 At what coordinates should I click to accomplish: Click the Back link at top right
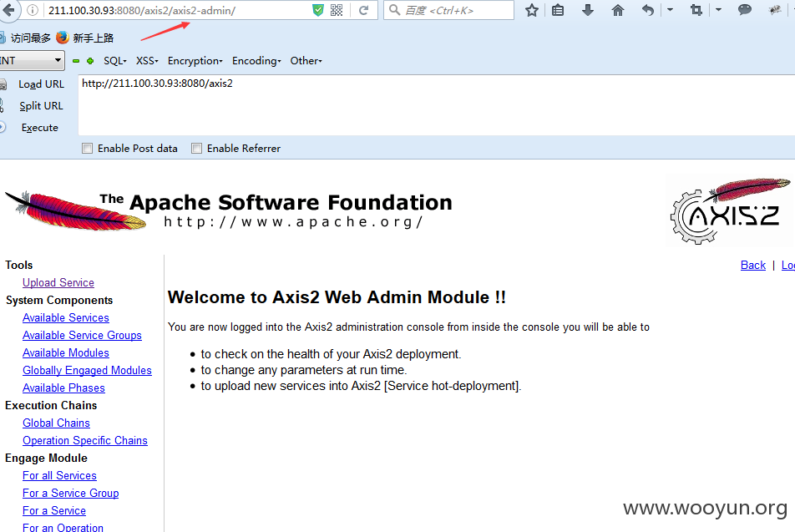click(x=753, y=266)
